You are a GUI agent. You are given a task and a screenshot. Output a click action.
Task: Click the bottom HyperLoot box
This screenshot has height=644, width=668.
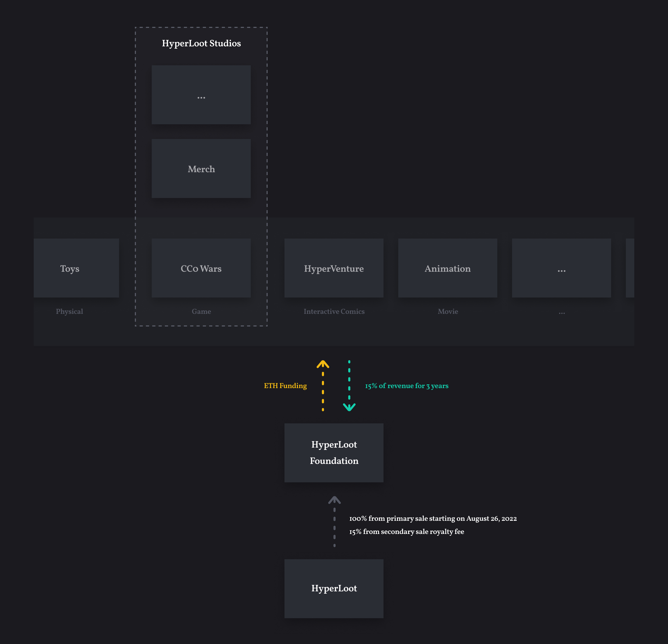(334, 588)
